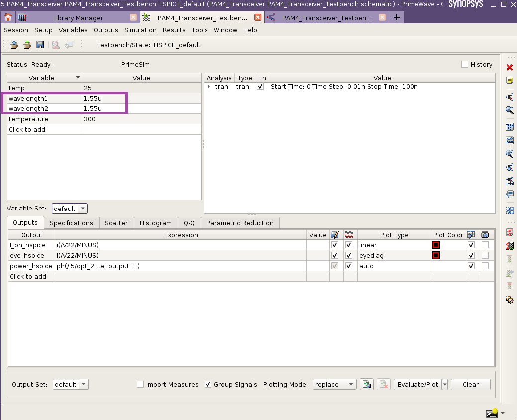The height and width of the screenshot is (420, 517).
Task: Open the home page icon
Action: (x=8, y=17)
